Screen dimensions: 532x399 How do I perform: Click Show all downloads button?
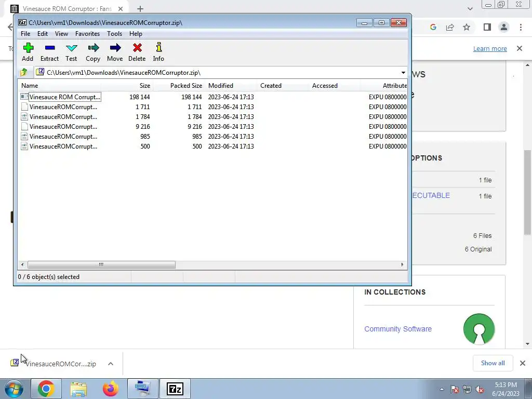point(493,363)
